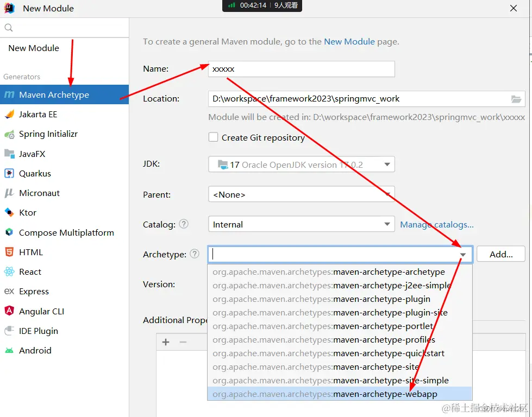
Task: Click the Jakarta EE sail icon
Action: 9,114
